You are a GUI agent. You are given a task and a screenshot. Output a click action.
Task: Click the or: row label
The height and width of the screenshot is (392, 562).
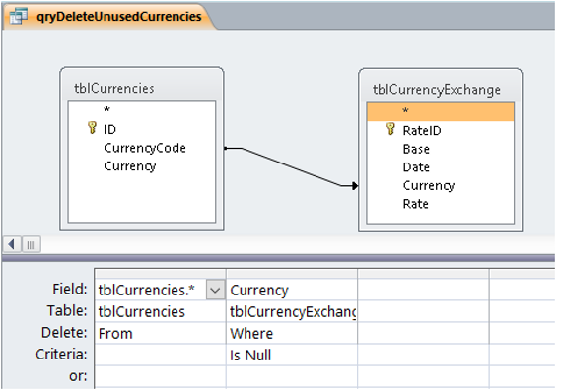(x=78, y=376)
